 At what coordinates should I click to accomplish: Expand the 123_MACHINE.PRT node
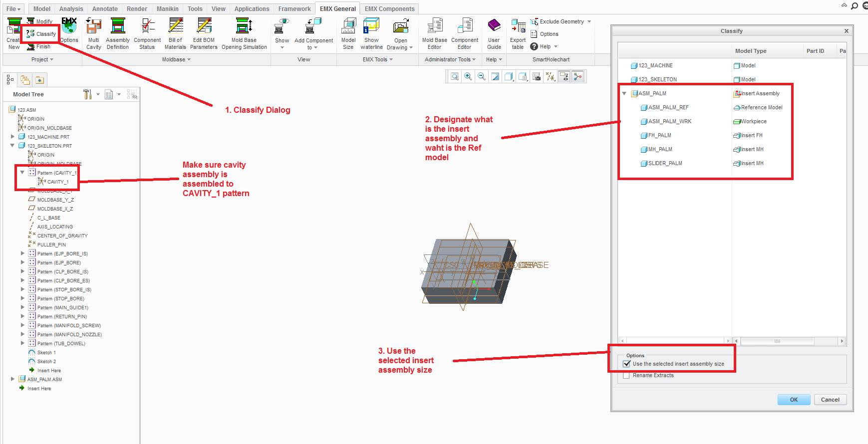(12, 136)
